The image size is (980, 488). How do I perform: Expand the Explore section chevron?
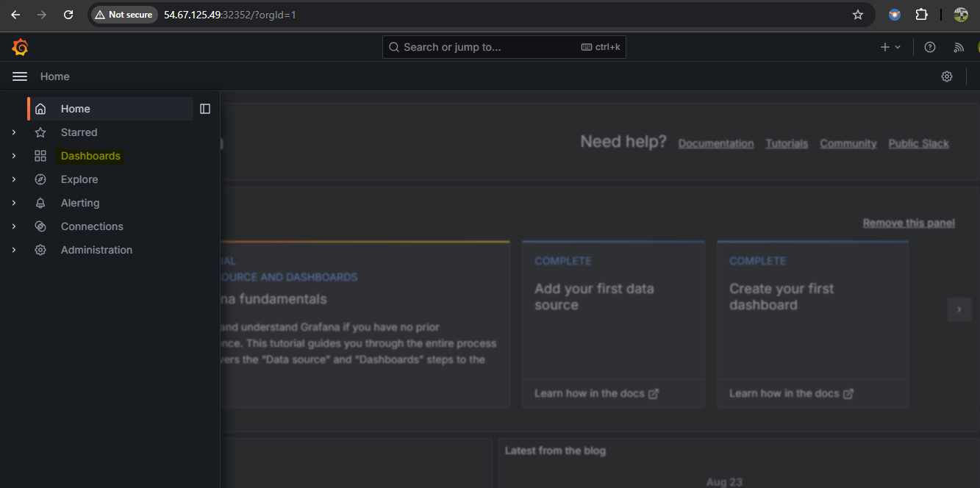tap(14, 179)
